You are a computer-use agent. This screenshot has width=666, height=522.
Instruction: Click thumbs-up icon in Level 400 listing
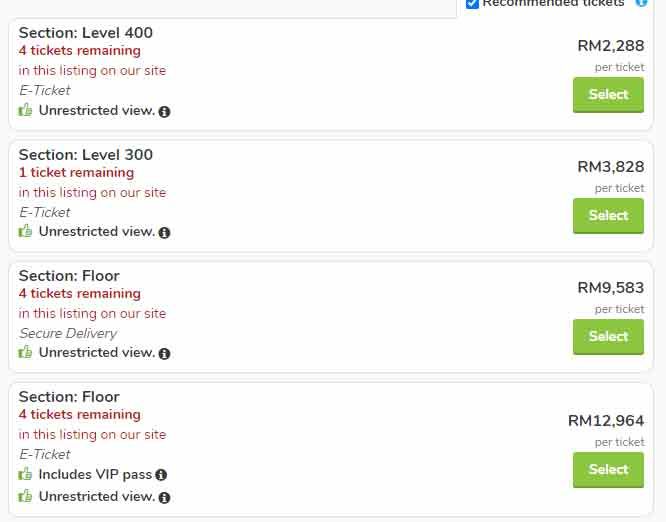point(26,111)
